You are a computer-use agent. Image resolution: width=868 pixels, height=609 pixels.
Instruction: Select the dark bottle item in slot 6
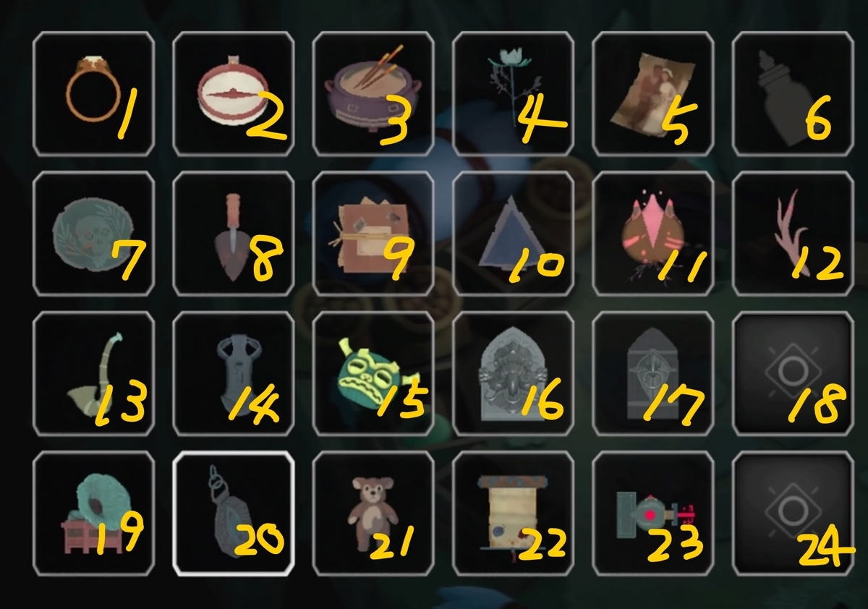(793, 93)
